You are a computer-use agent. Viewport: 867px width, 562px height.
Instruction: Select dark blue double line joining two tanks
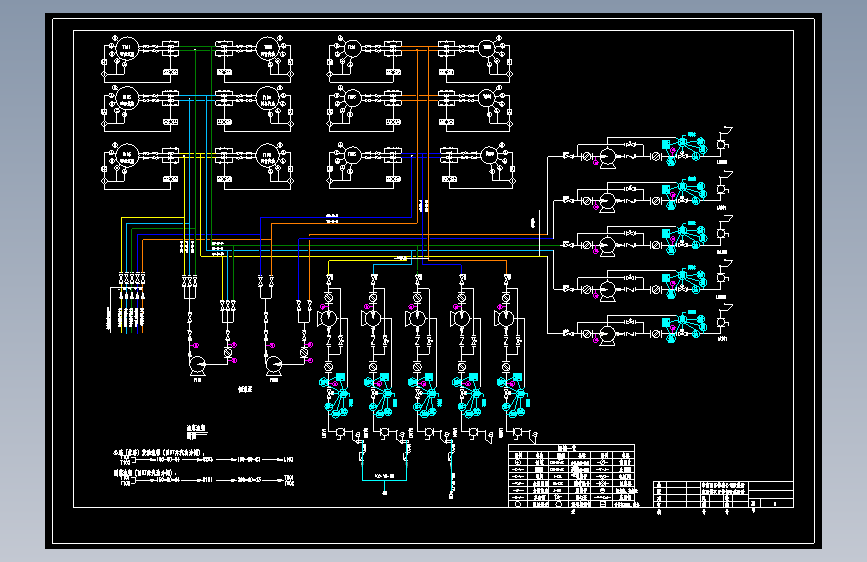[x=420, y=155]
